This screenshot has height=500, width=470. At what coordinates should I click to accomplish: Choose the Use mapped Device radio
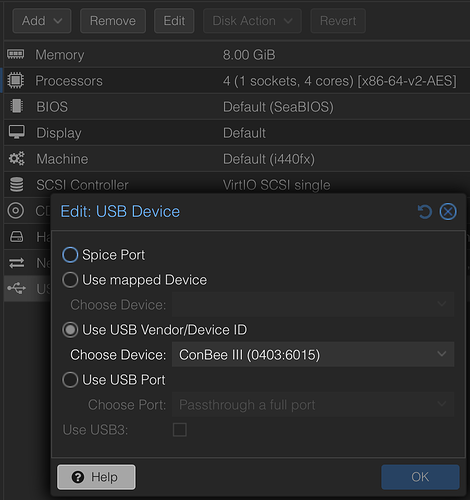70,280
